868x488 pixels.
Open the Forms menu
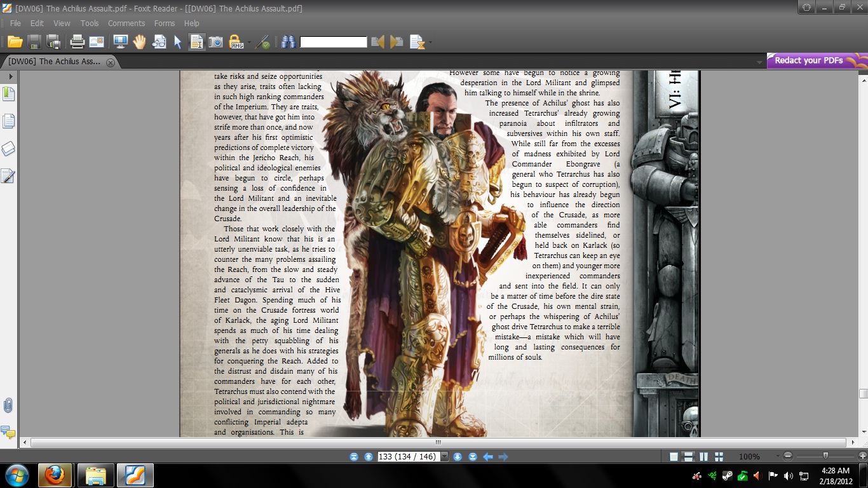[165, 23]
